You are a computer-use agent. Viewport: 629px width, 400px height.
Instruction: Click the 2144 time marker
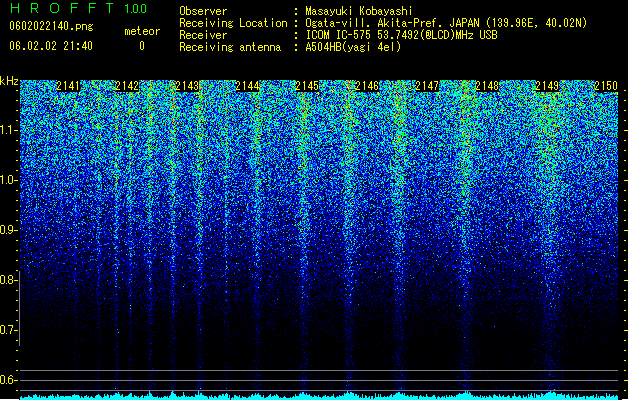pyautogui.click(x=247, y=86)
